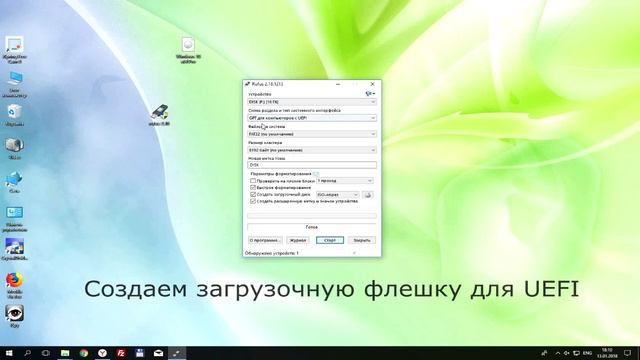Switch the ENG input language indicator
This screenshot has width=640, height=360.
coord(587,353)
